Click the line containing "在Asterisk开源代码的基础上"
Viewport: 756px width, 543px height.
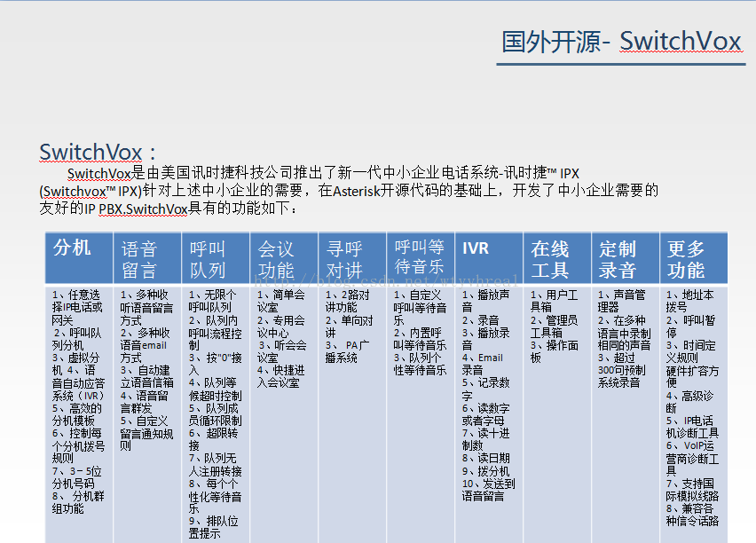pos(349,191)
